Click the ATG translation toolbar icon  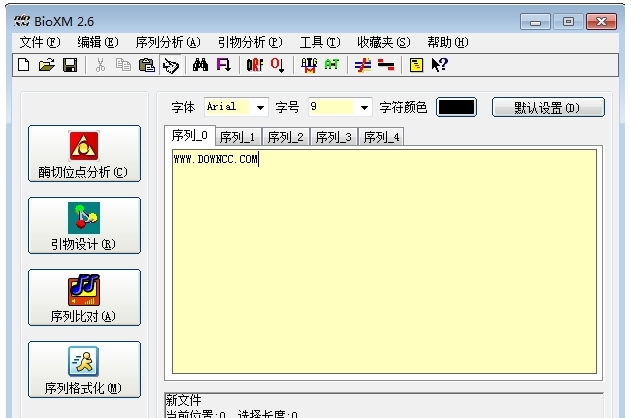click(x=309, y=65)
